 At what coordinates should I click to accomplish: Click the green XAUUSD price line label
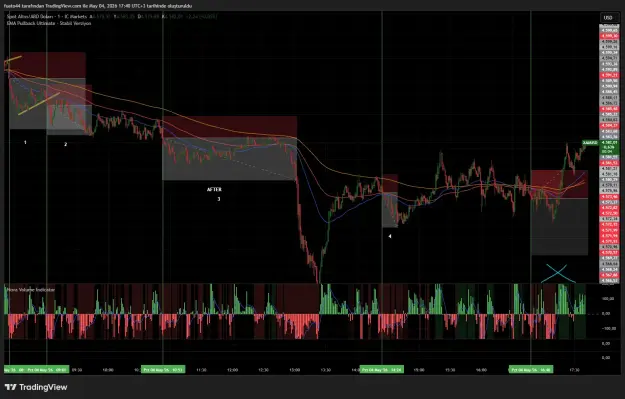(590, 143)
